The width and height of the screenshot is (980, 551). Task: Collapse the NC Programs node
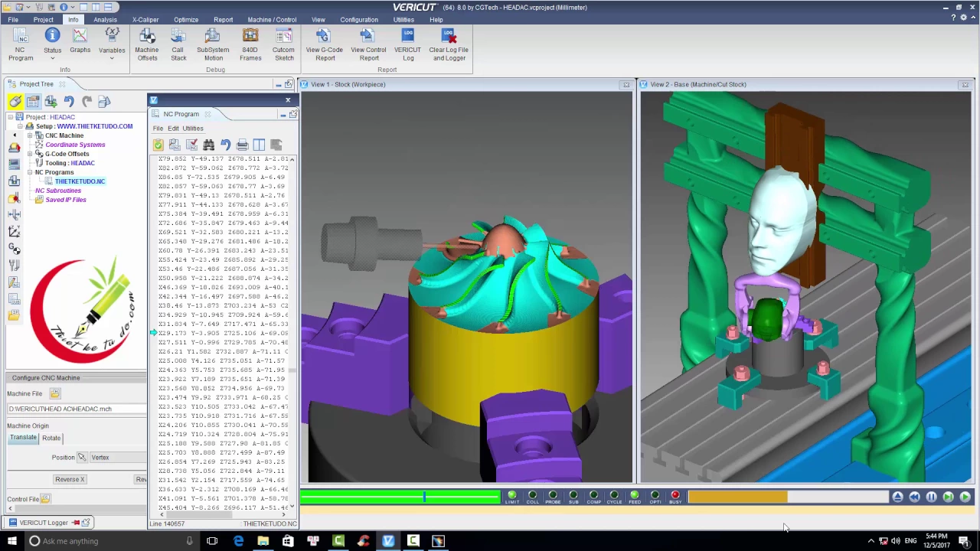tap(30, 172)
